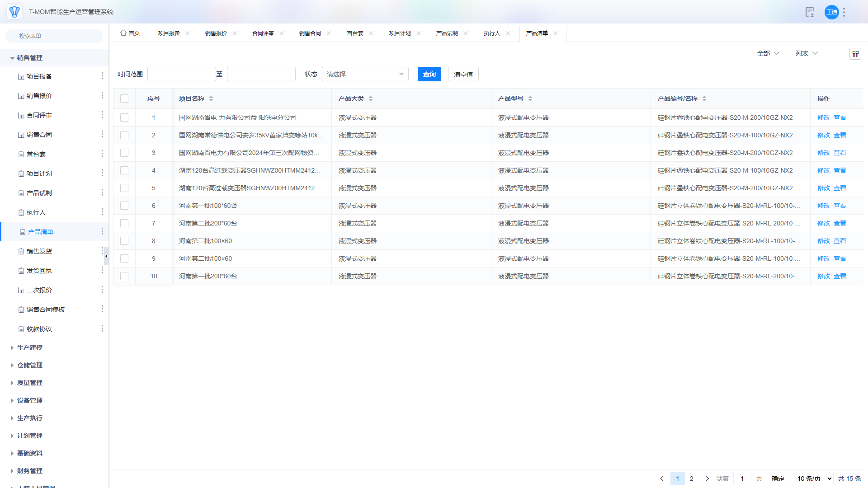
Task: Open the more options dots for 项目报备
Action: pyautogui.click(x=102, y=76)
